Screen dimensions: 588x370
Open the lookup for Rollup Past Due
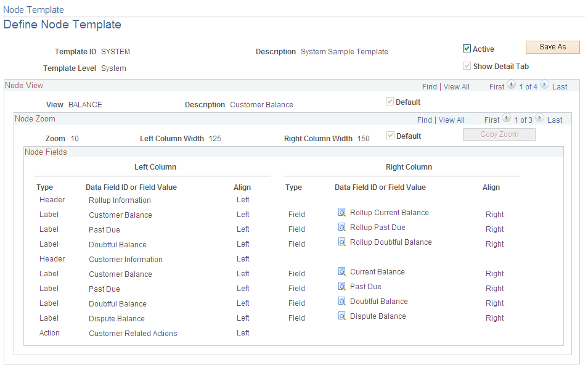click(342, 226)
